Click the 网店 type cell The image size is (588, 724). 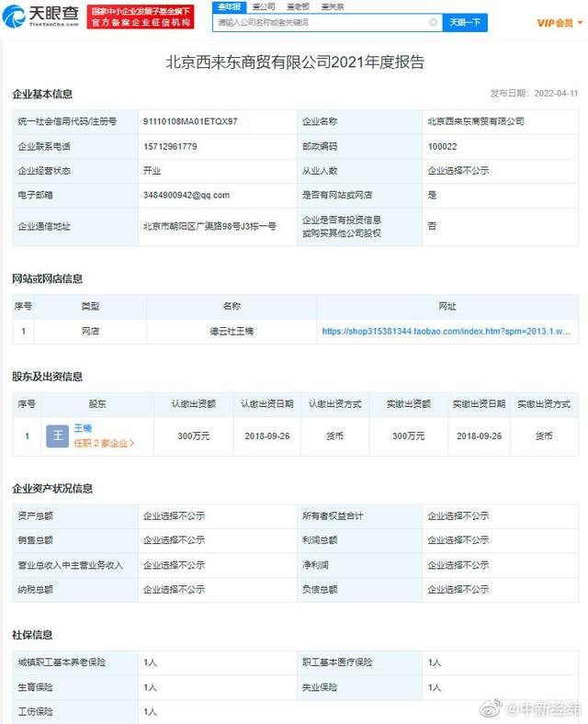click(x=90, y=331)
